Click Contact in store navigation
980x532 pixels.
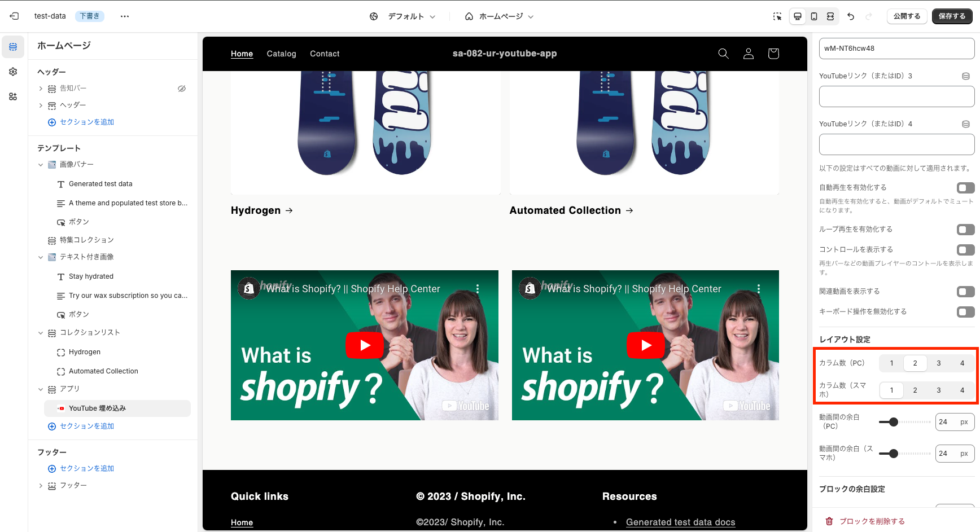pyautogui.click(x=325, y=54)
